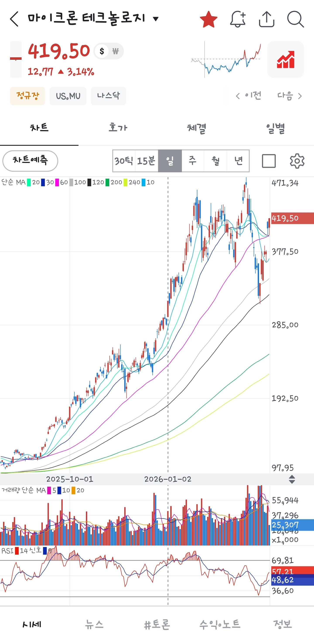Open the 체결 tab
This screenshot has height=644, width=314.
(196, 128)
